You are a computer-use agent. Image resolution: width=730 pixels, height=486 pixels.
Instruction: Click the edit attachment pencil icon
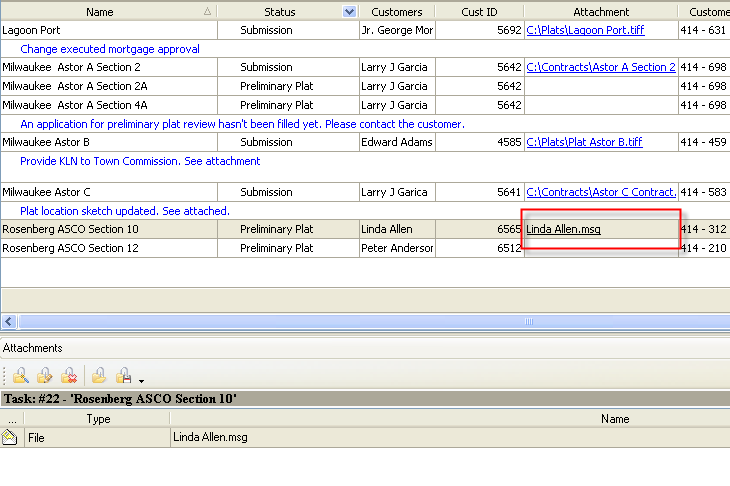(44, 377)
